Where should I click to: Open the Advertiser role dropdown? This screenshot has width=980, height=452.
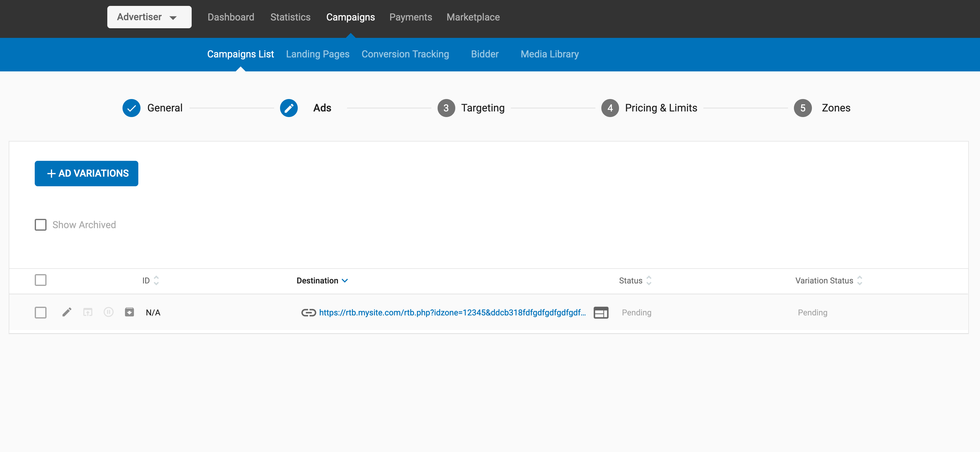click(x=149, y=17)
